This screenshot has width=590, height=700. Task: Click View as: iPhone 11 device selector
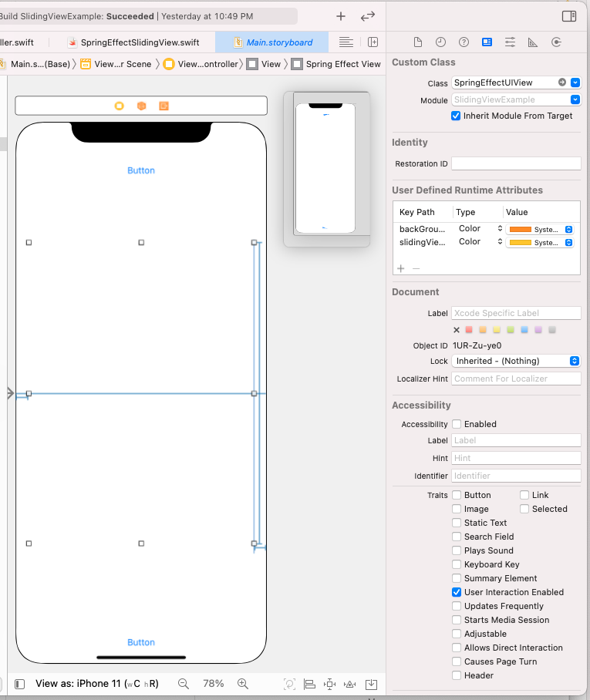pyautogui.click(x=97, y=684)
